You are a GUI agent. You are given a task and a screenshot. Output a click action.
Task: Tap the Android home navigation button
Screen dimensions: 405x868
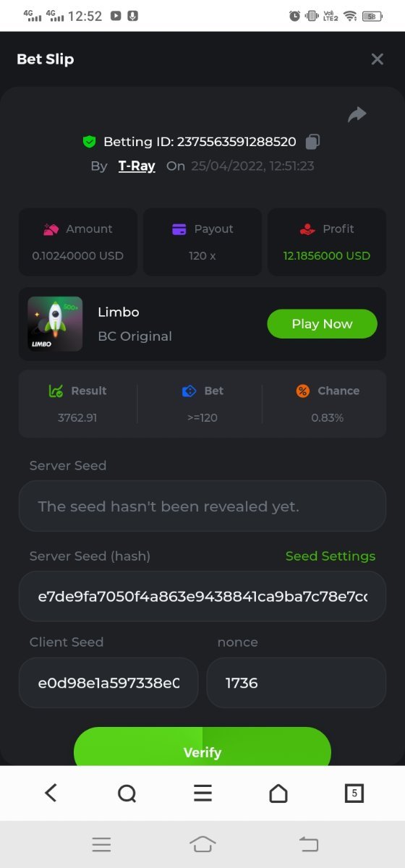(202, 844)
